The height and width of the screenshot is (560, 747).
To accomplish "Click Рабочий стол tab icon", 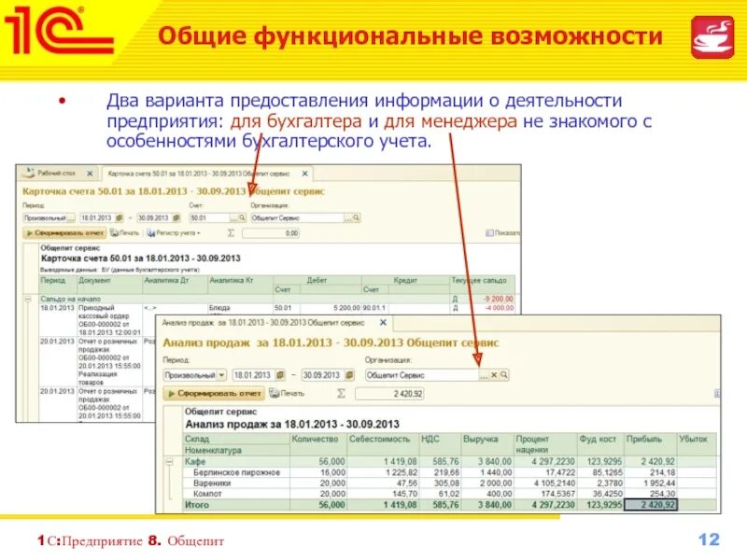I will click(30, 173).
